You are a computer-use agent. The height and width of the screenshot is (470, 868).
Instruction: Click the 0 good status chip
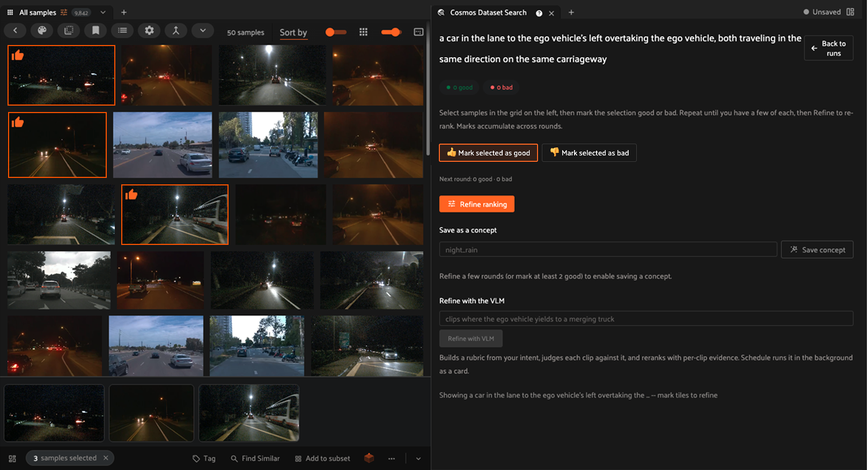click(x=460, y=87)
